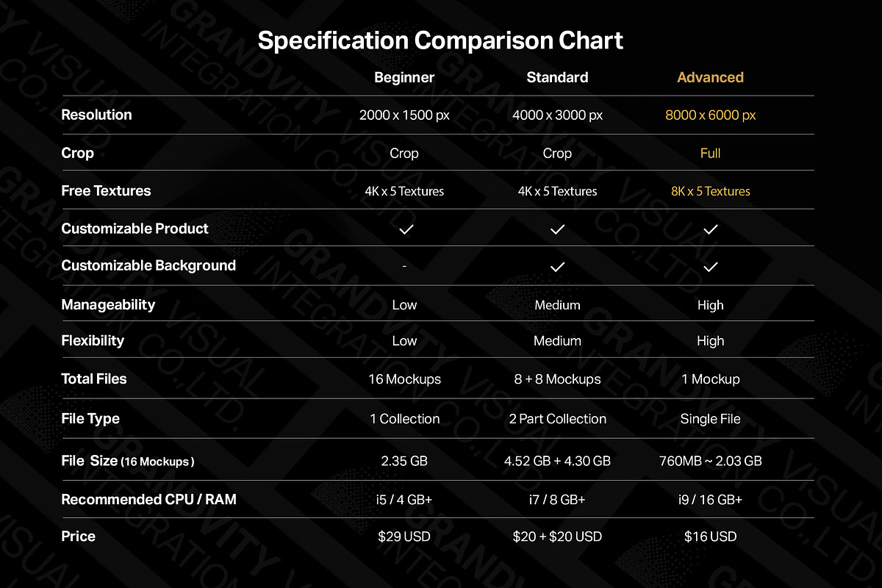Click the Standard Customizable Product checkmark
Image resolution: width=882 pixels, height=588 pixels.
[x=558, y=229]
